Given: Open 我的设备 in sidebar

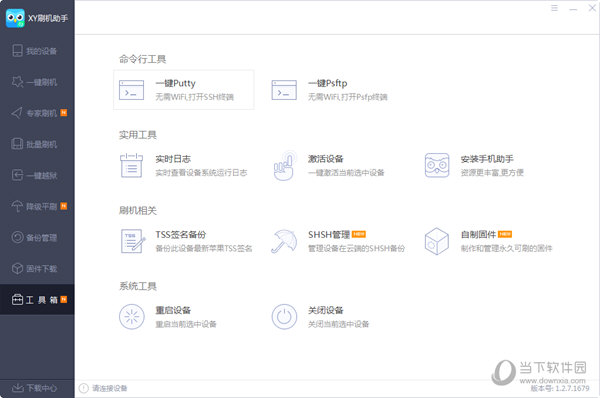Looking at the screenshot, I should 37,51.
